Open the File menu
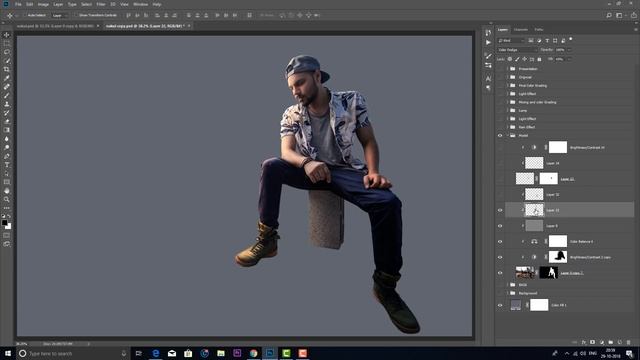 (18, 4)
